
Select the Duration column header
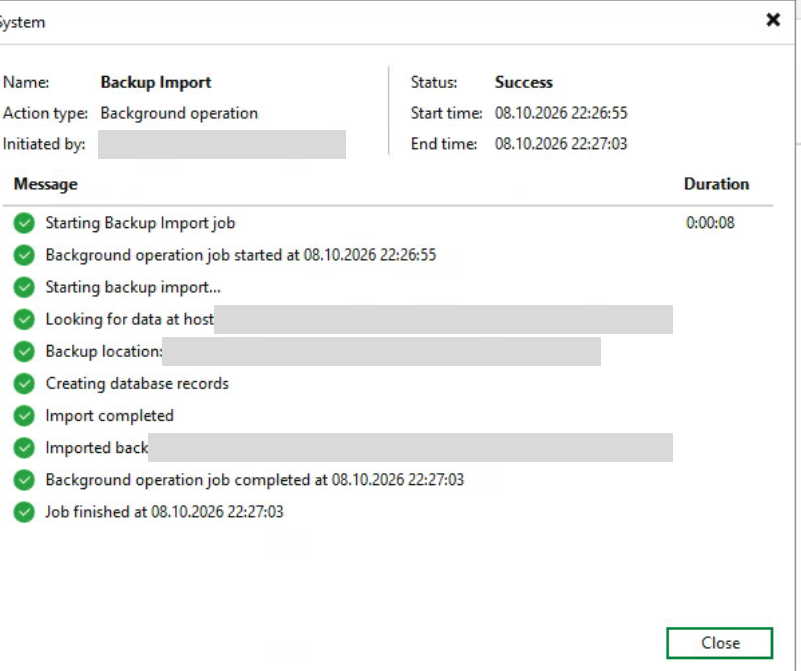(x=716, y=184)
